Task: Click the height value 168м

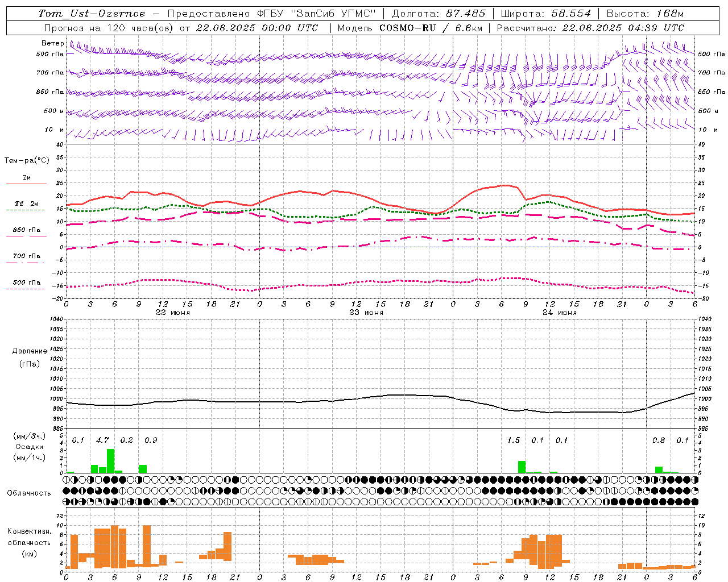Action: pos(668,14)
